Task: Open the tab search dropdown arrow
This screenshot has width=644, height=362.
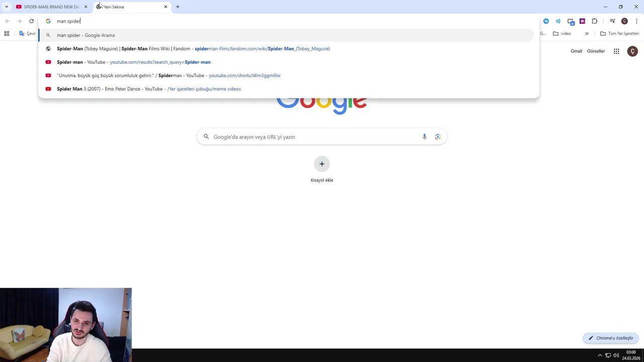Action: [x=7, y=7]
